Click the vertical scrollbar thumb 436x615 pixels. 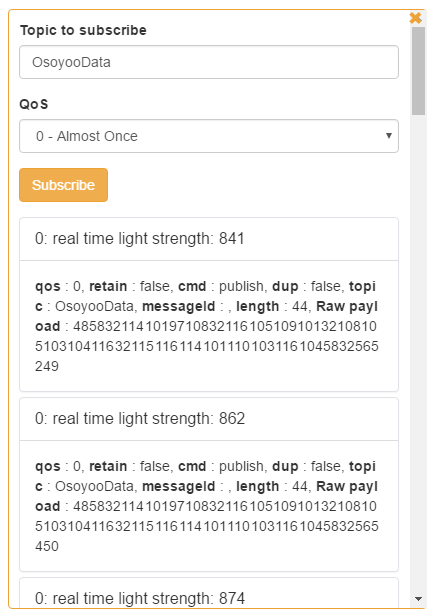pos(418,71)
